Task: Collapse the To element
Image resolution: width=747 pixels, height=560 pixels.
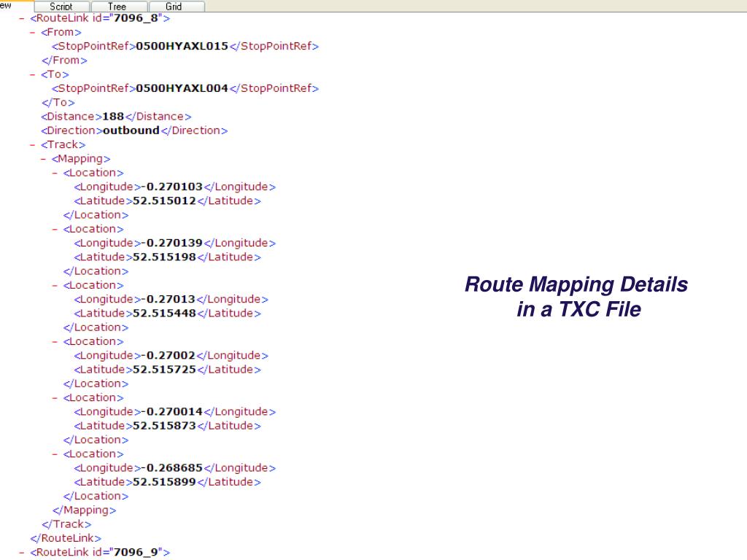Action: [32, 75]
